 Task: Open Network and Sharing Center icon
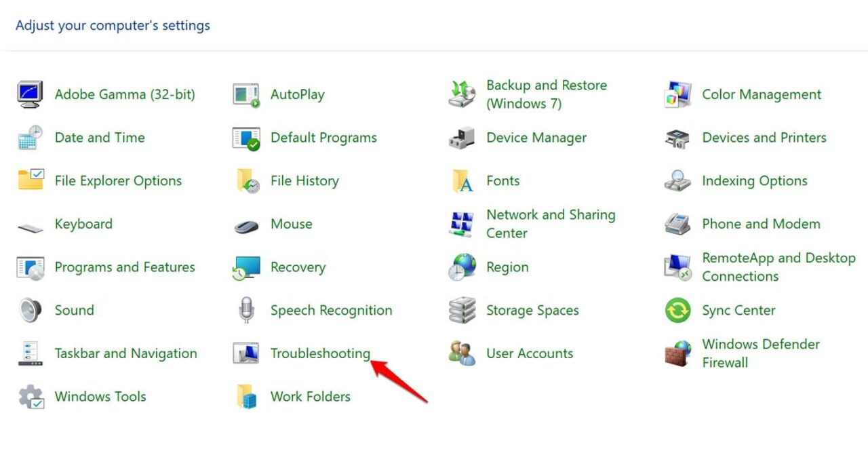(x=462, y=224)
